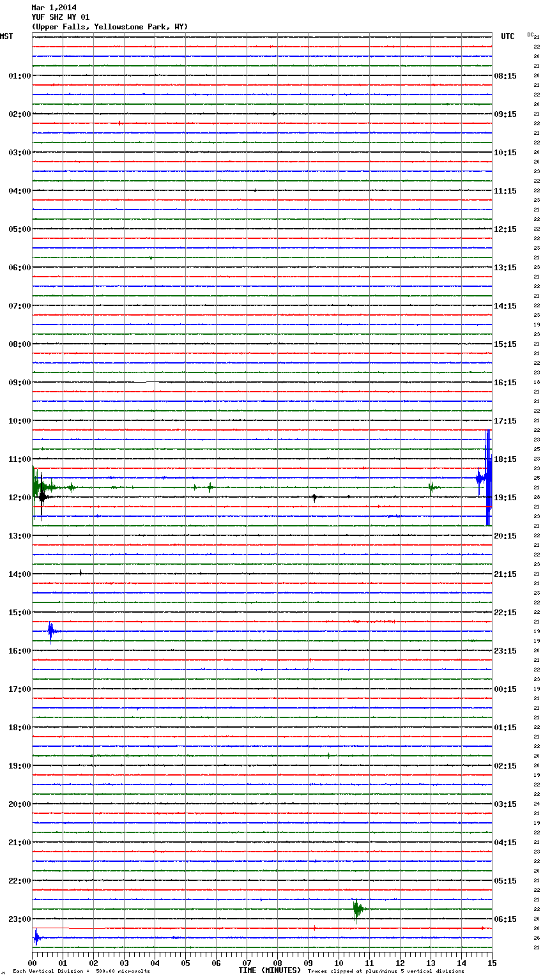Click the "DC" column header label
Viewport: 543px width, 980px height.
pyautogui.click(x=530, y=34)
